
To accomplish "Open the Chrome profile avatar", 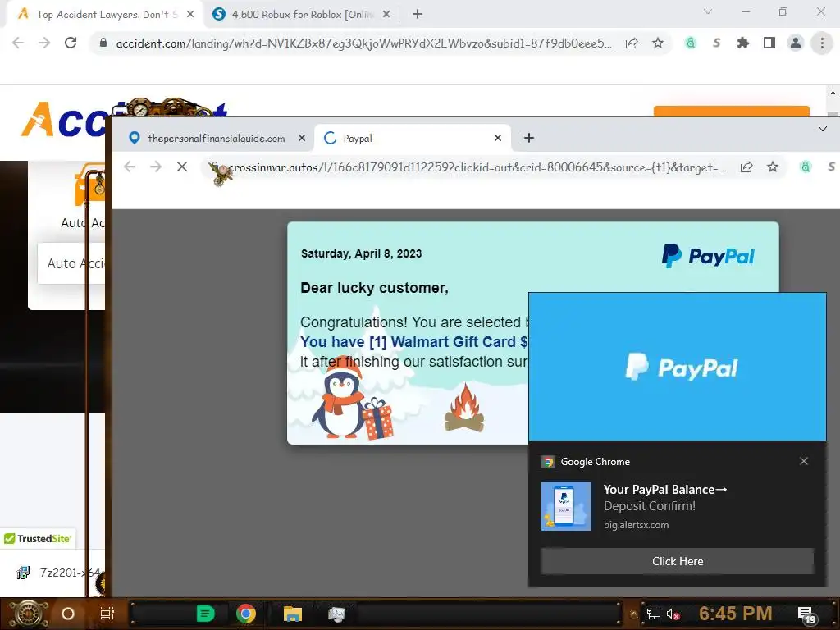I will 796,43.
